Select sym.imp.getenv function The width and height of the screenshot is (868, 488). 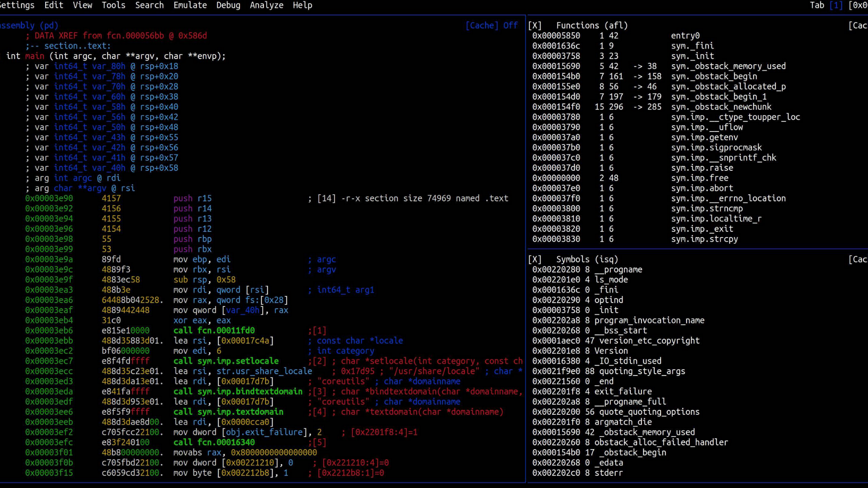click(x=704, y=137)
